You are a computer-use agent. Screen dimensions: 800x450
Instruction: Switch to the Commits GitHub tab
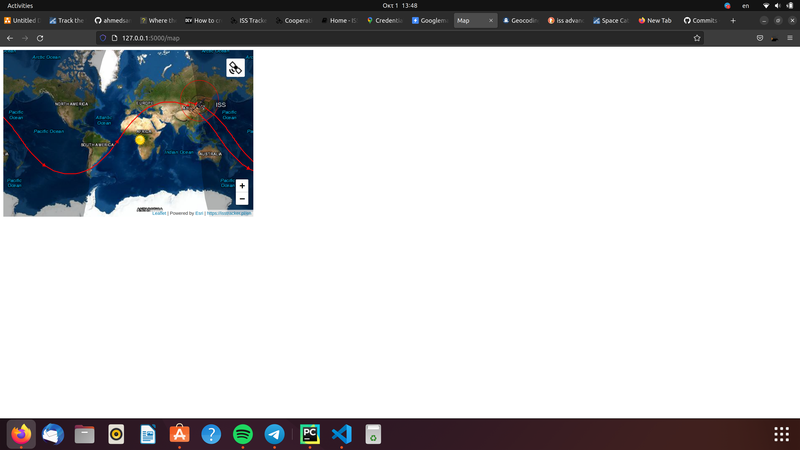(x=702, y=20)
